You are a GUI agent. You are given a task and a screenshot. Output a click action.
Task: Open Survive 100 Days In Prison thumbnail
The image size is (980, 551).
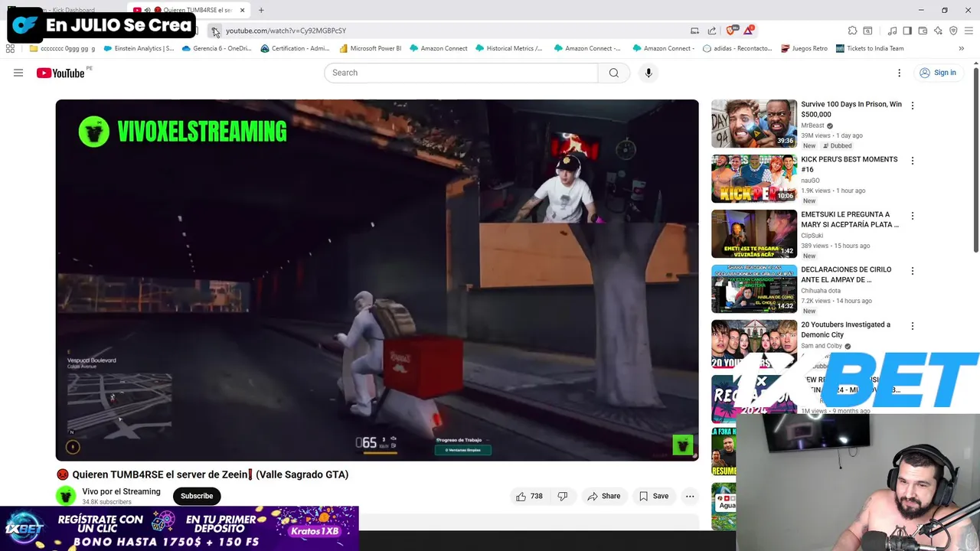754,124
